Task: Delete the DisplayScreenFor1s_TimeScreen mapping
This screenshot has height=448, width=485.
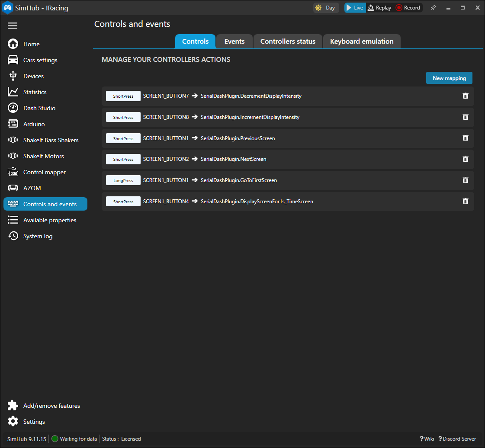Action: tap(466, 201)
